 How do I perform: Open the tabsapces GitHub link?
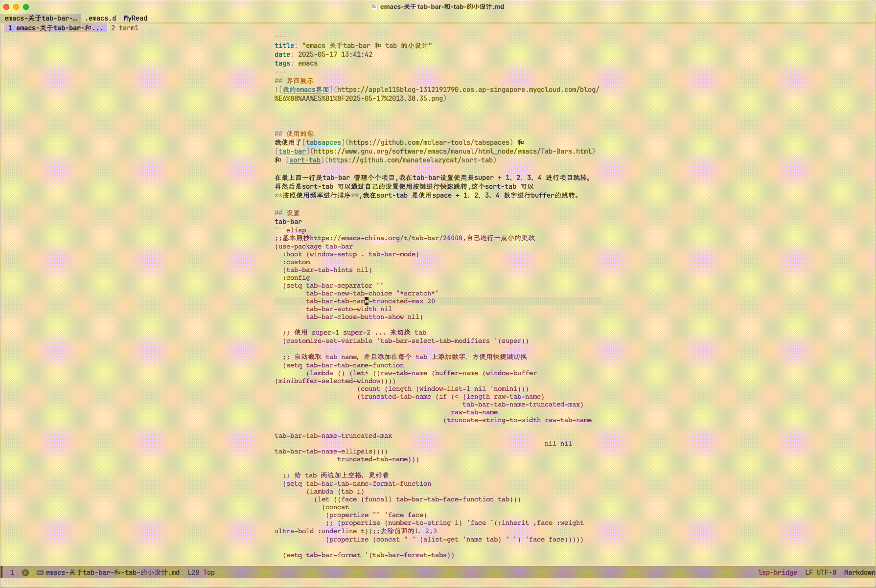pyautogui.click(x=323, y=142)
